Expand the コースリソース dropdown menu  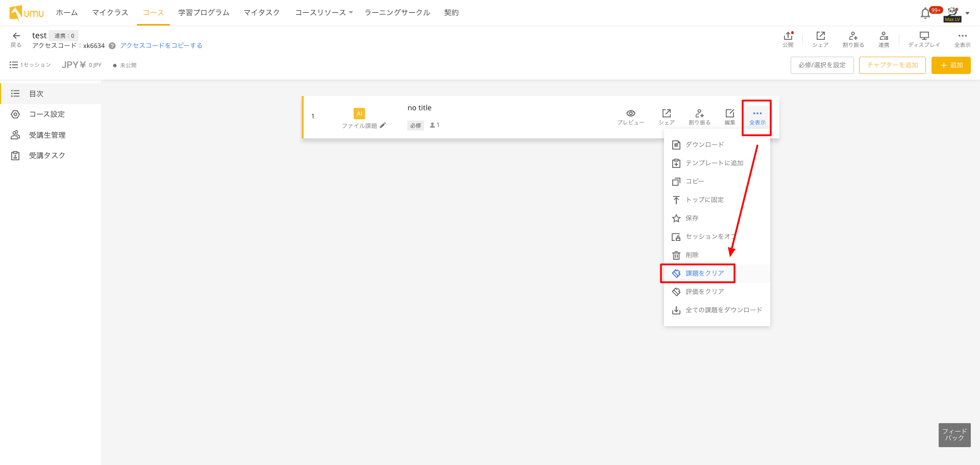pos(324,13)
